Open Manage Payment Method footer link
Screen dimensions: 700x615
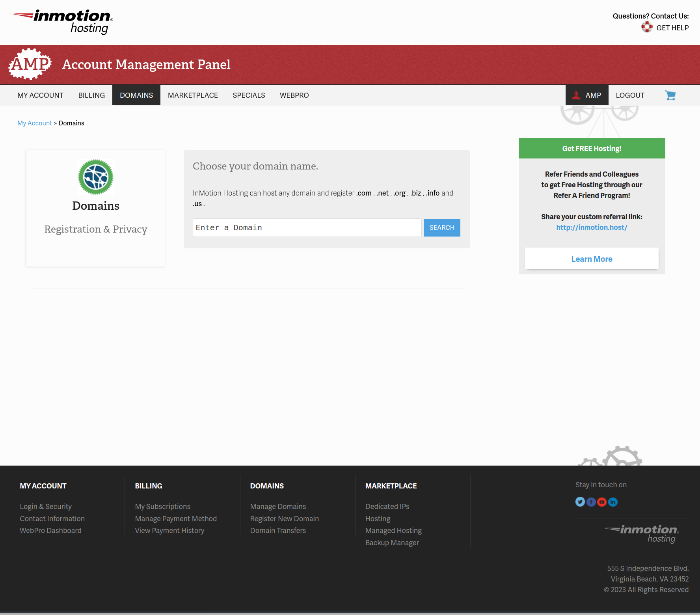coord(176,519)
